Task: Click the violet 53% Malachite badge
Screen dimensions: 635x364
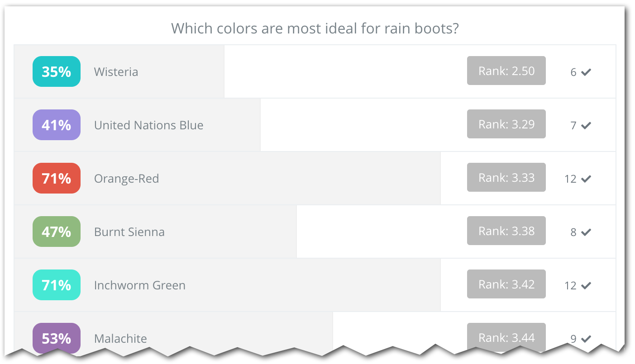Action: (57, 338)
